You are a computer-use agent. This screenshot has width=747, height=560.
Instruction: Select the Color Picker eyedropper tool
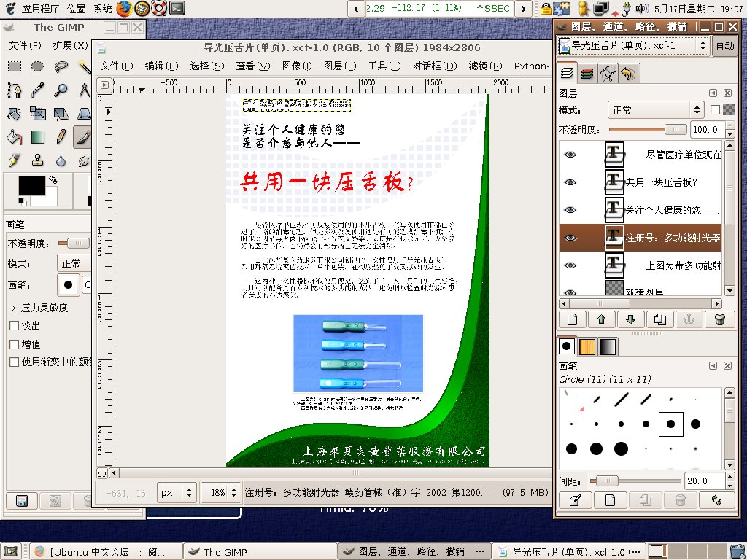coord(38,90)
